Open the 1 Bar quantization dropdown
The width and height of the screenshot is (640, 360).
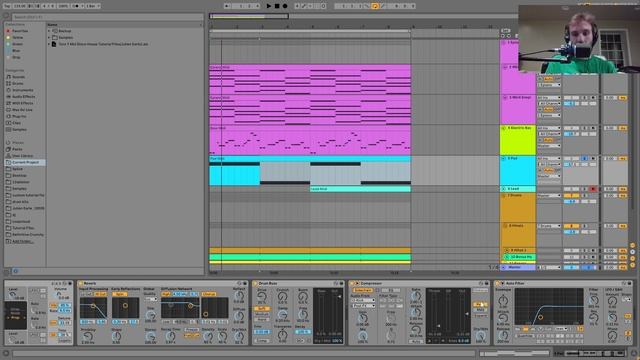coord(93,6)
